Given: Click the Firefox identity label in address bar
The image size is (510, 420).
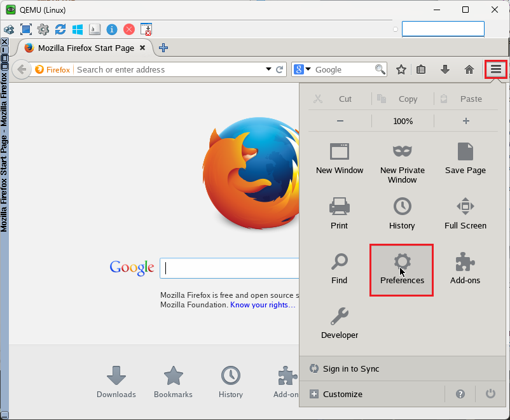Looking at the screenshot, I should [53, 69].
